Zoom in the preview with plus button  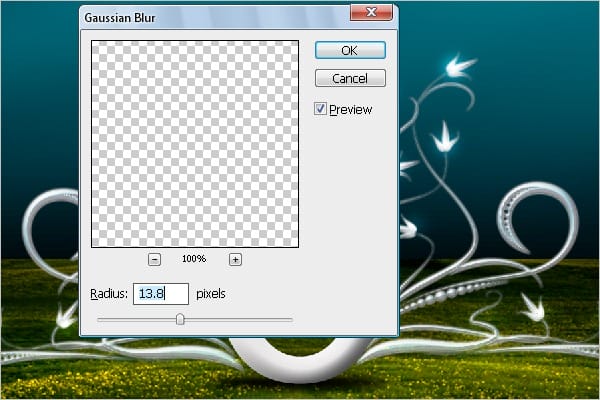pyautogui.click(x=236, y=259)
